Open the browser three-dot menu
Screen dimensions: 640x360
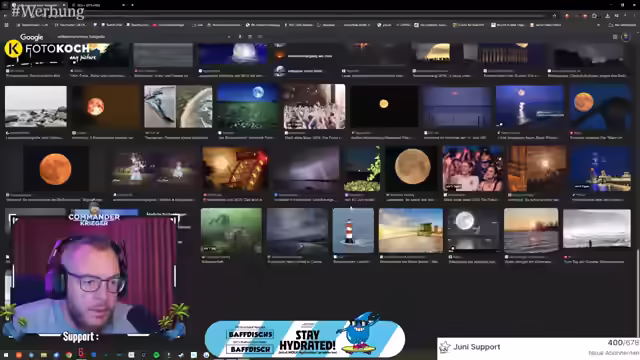(x=634, y=16)
